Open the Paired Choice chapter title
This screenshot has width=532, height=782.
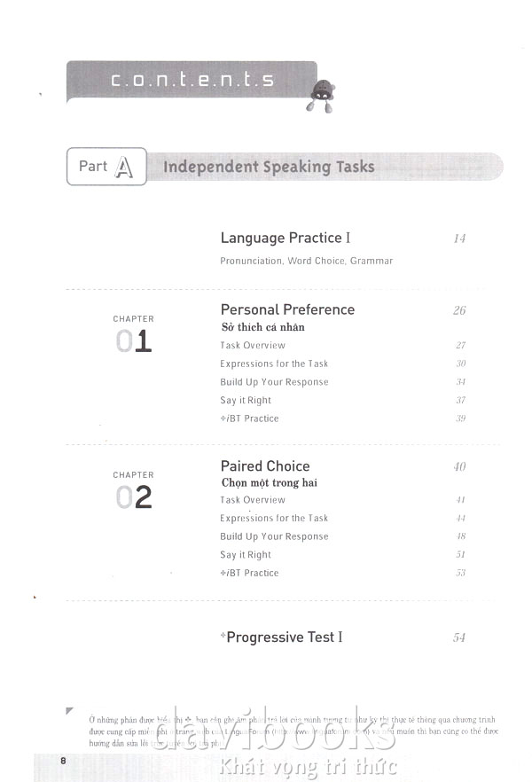pos(265,465)
